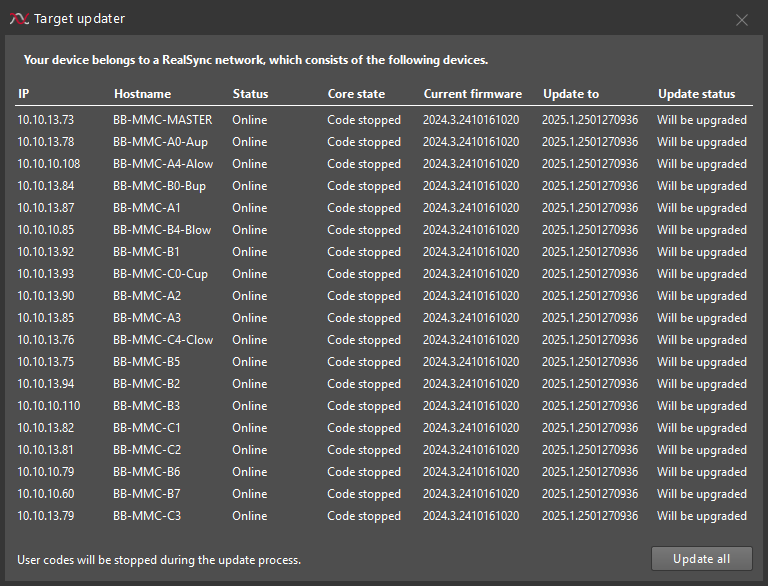Viewport: 768px width, 586px height.
Task: Close the Target updater dialog
Action: click(742, 20)
